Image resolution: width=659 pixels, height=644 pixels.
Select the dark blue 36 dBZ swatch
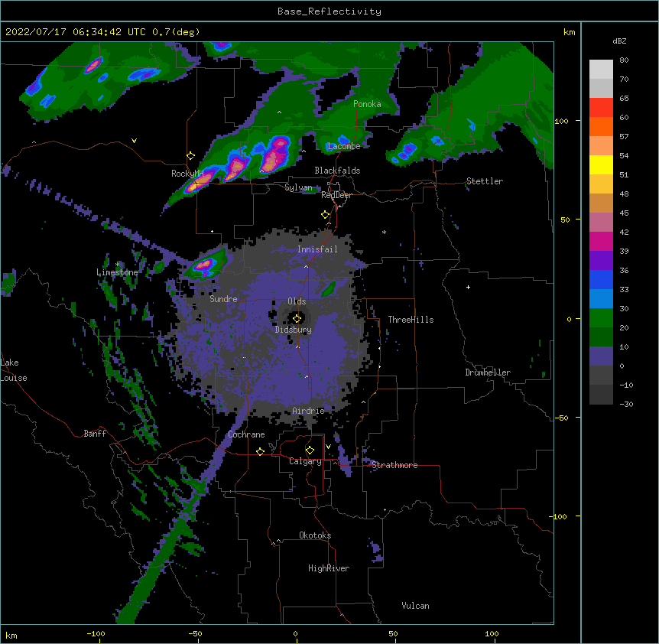(601, 279)
